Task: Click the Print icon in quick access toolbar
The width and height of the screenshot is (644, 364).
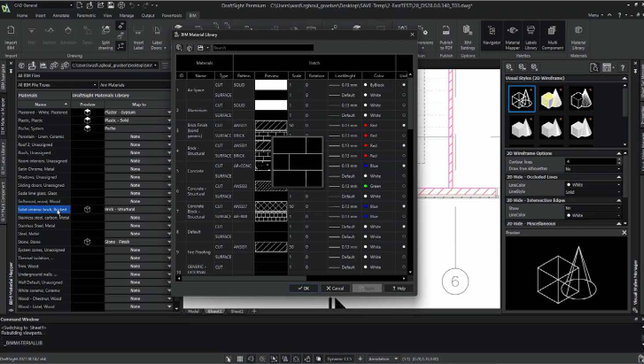Action: pos(121,5)
